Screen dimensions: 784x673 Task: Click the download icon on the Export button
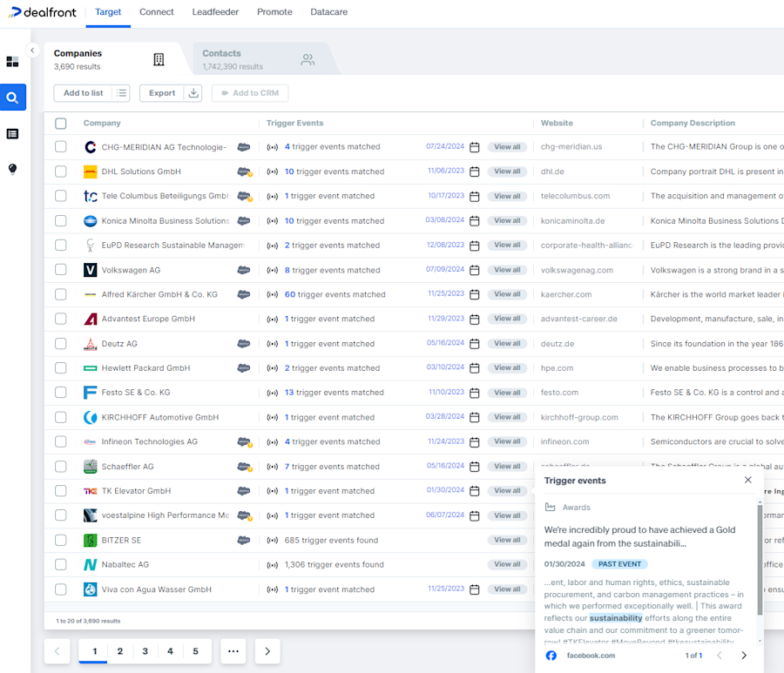tap(192, 93)
